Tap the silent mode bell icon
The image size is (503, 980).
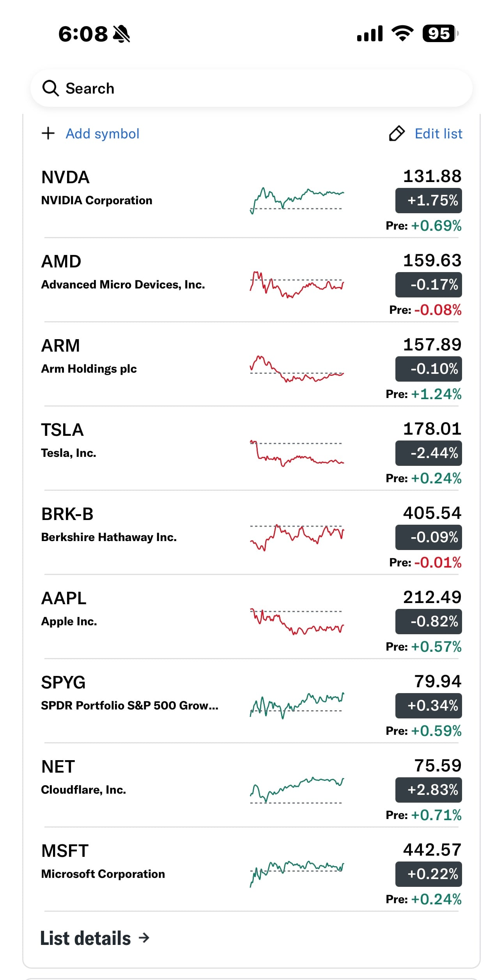pos(121,34)
